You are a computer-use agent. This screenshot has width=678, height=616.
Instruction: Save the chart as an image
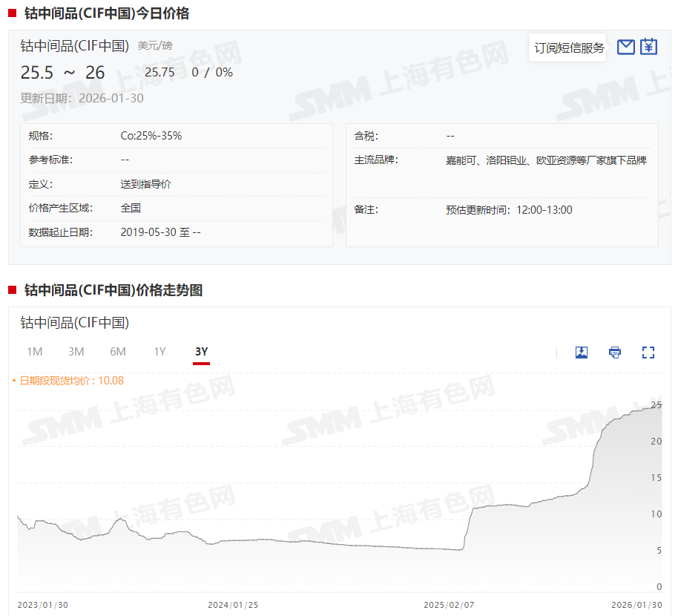pos(582,353)
